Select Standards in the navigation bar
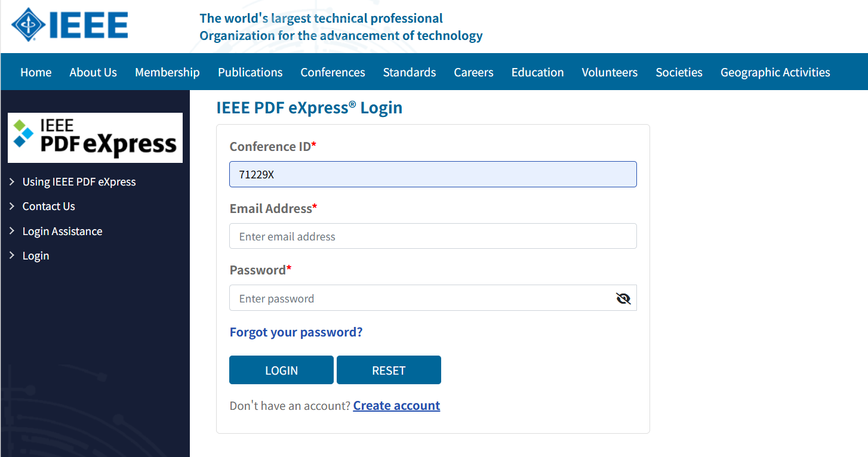 point(410,72)
